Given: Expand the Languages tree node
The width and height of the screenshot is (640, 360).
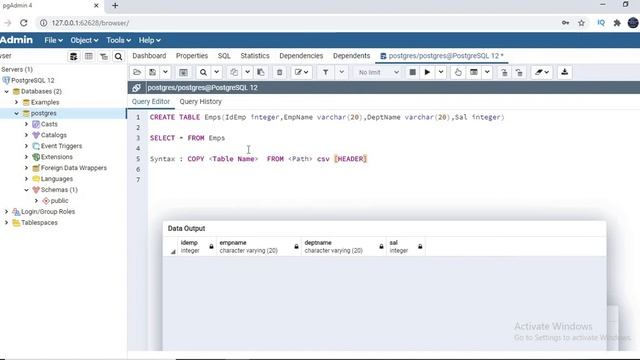Looking at the screenshot, I should (27, 179).
